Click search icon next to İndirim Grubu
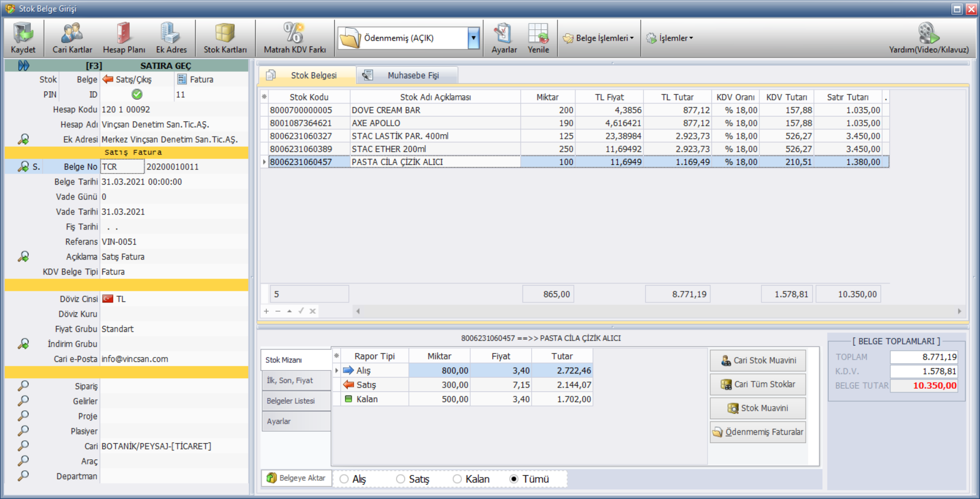 (23, 344)
